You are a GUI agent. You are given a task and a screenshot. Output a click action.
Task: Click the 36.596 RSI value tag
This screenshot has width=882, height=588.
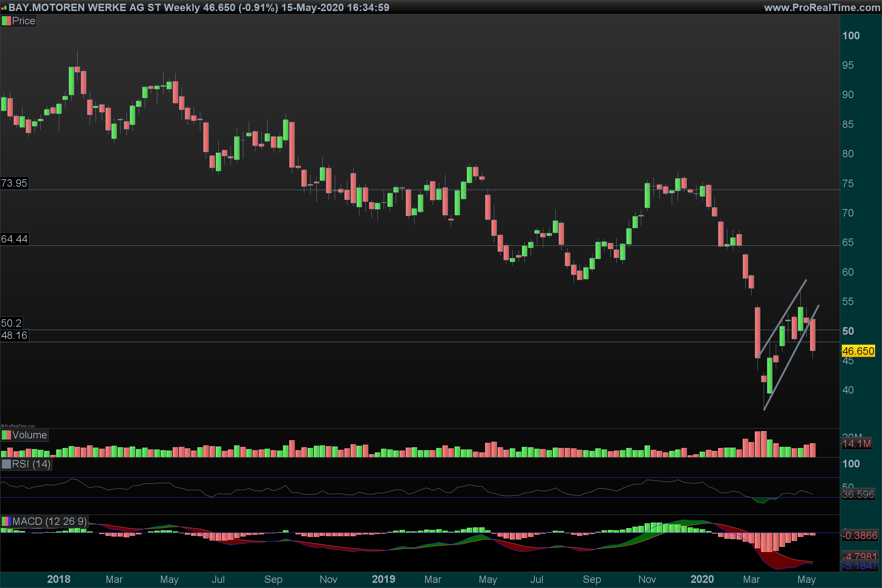(x=858, y=494)
